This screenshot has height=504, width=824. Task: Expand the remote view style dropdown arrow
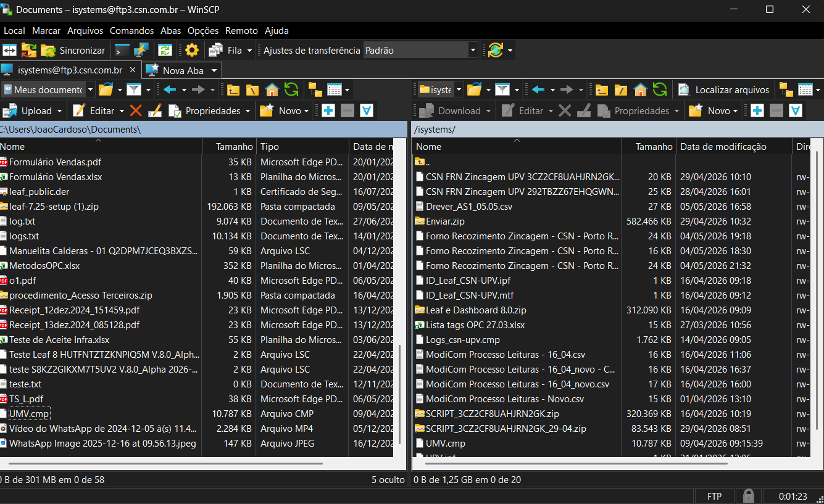coord(818,90)
